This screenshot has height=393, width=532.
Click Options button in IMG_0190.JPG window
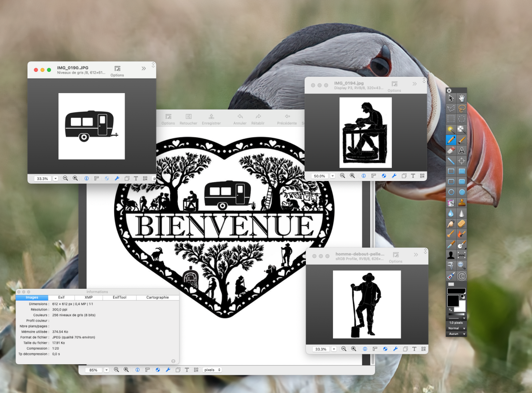click(117, 71)
